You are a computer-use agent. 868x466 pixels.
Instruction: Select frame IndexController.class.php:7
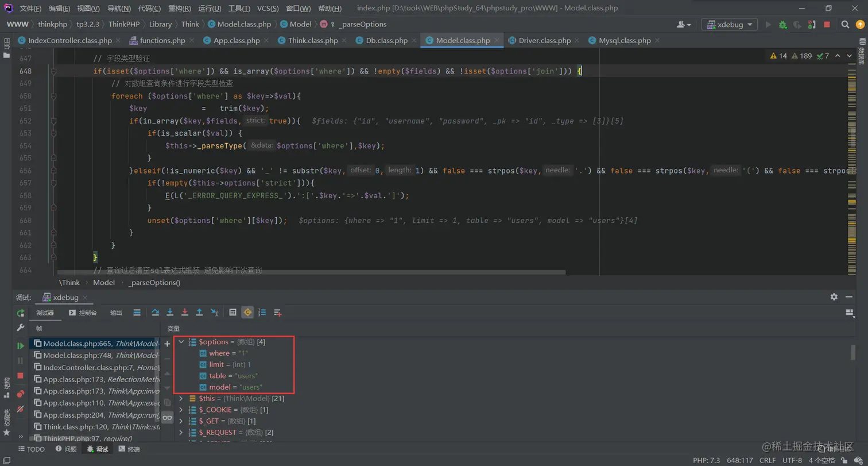[95, 367]
